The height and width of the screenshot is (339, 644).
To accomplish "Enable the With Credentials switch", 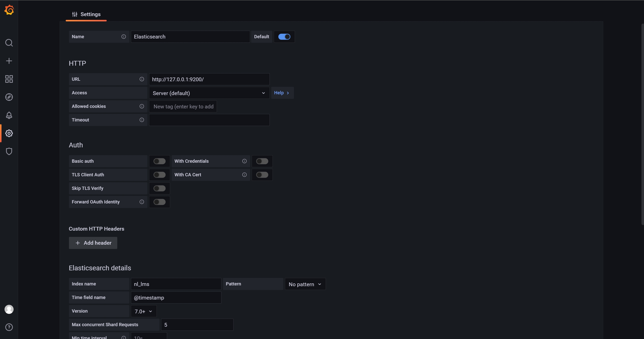I will pos(262,161).
